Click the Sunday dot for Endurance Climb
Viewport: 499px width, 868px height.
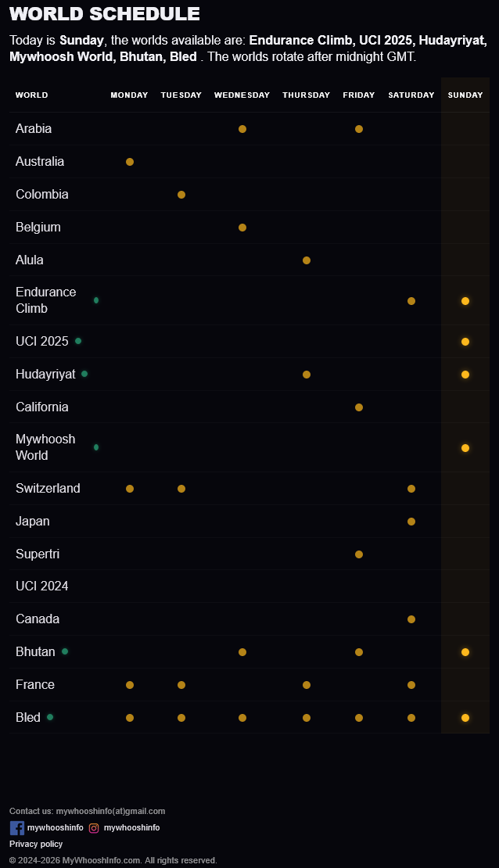click(x=465, y=301)
